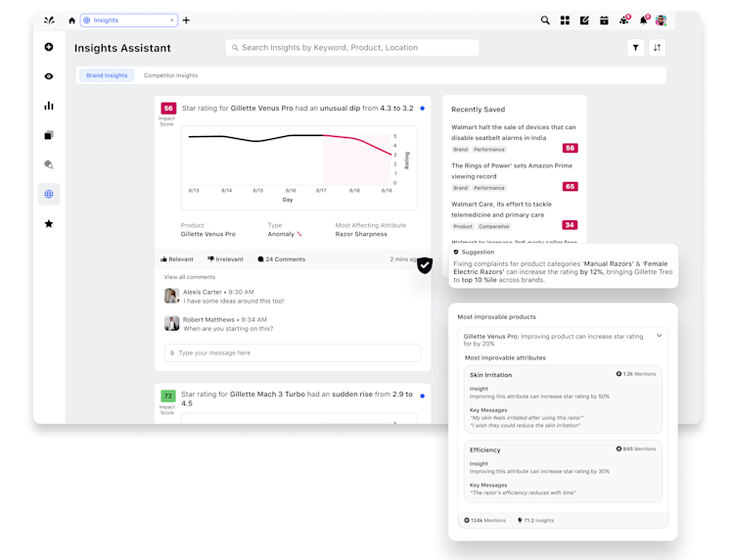Click the Type your message here field
Image resolution: width=734 pixels, height=560 pixels.
coord(293,353)
